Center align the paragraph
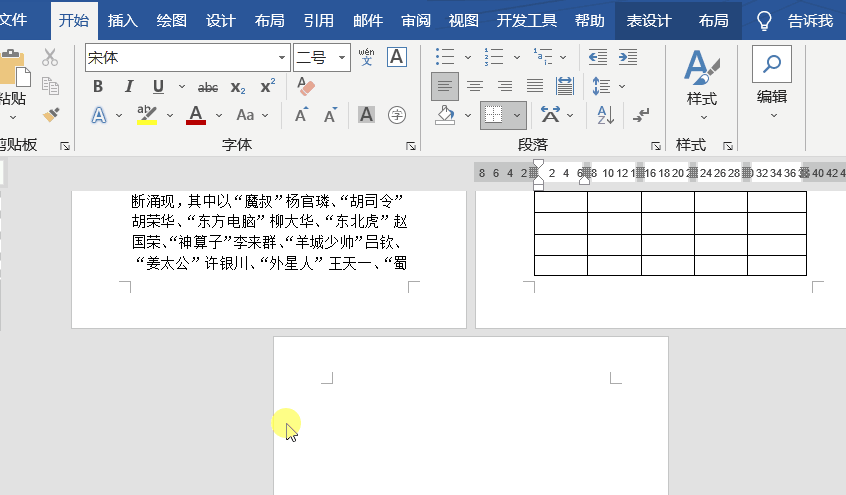 pyautogui.click(x=475, y=86)
